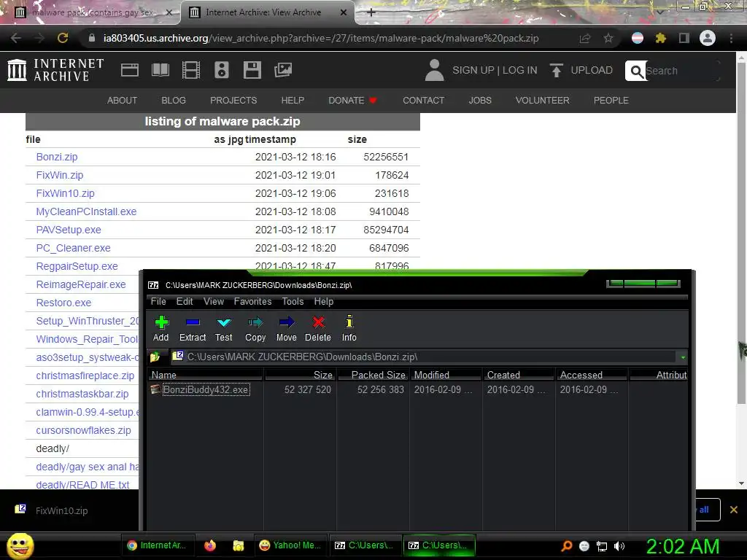Open PC_Cleaner.exe link
The width and height of the screenshot is (747, 560).
tap(74, 248)
